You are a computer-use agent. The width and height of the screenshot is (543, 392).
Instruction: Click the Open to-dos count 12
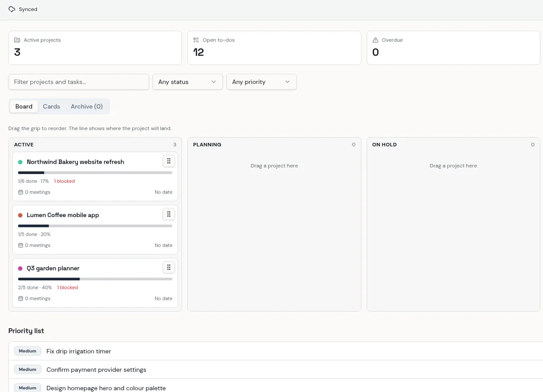pyautogui.click(x=199, y=52)
